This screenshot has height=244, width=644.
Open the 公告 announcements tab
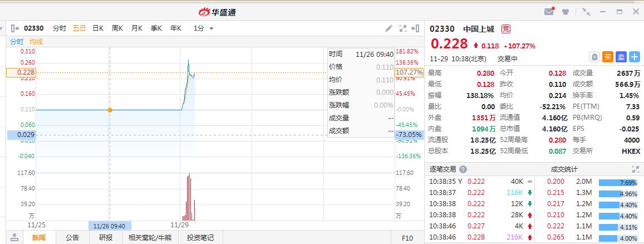pyautogui.click(x=72, y=237)
